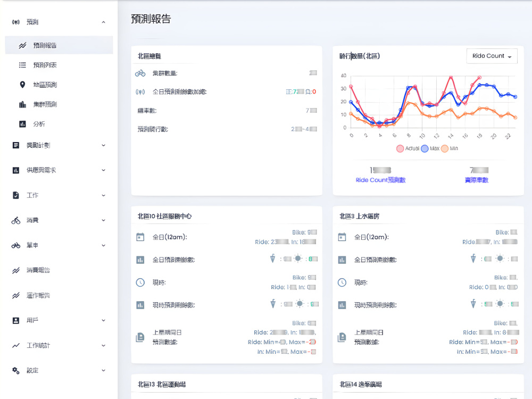Click the 用戶 account icon

(x=15, y=320)
